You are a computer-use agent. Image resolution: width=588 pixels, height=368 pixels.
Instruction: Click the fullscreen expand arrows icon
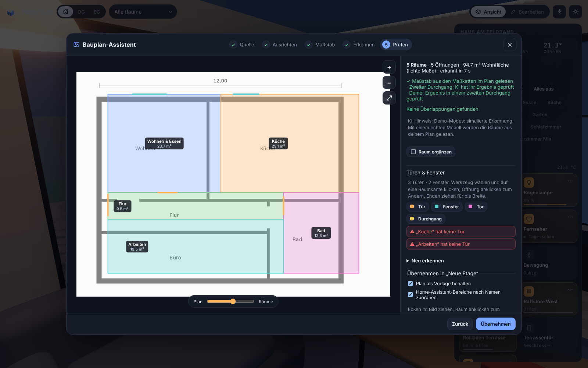[x=389, y=98]
